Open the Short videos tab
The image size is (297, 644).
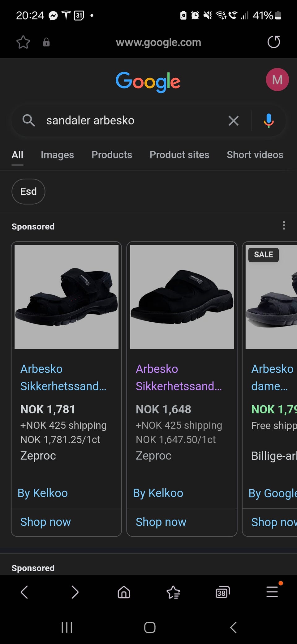tap(255, 155)
